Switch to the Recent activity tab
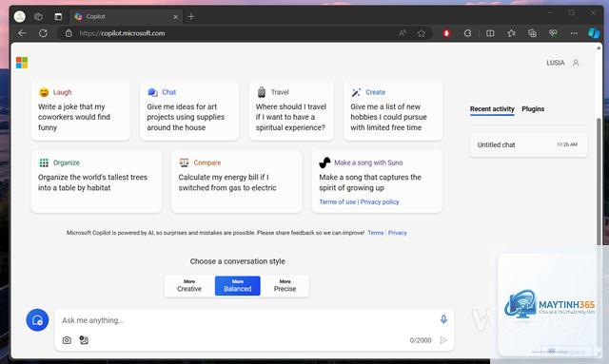The height and width of the screenshot is (364, 609). 492,109
